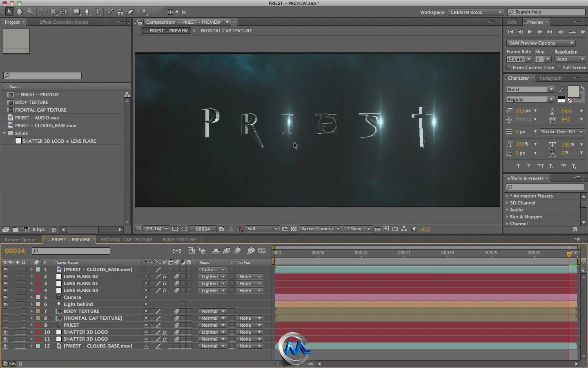588x368 pixels.
Task: Open Effect Controls tab
Action: pyautogui.click(x=64, y=22)
